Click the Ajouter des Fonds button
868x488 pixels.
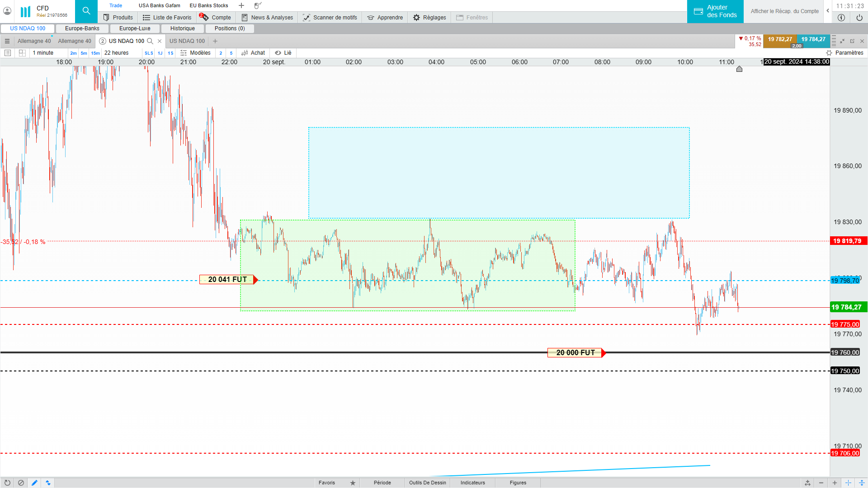tap(715, 11)
